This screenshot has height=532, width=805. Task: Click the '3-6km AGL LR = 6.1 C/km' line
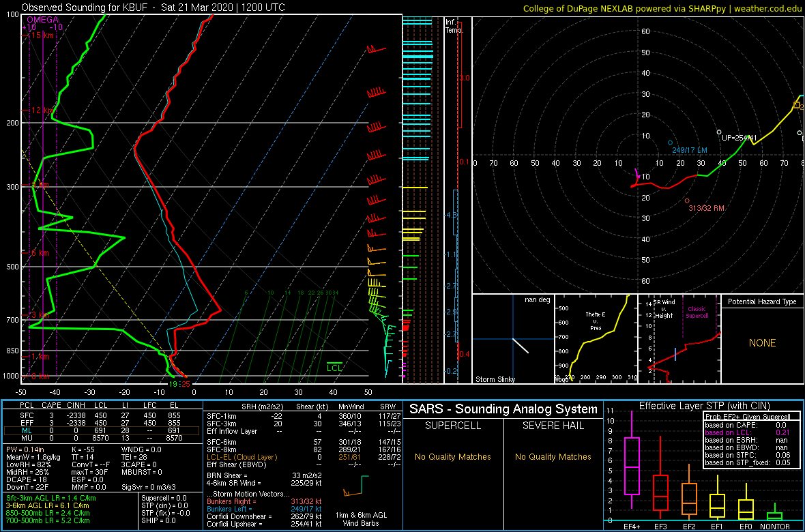click(48, 505)
